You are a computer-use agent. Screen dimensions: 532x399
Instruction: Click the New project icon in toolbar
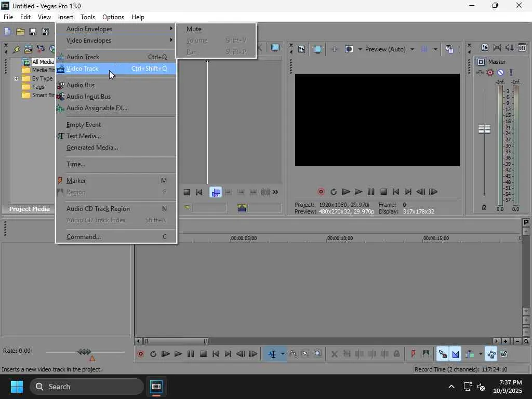click(x=7, y=32)
